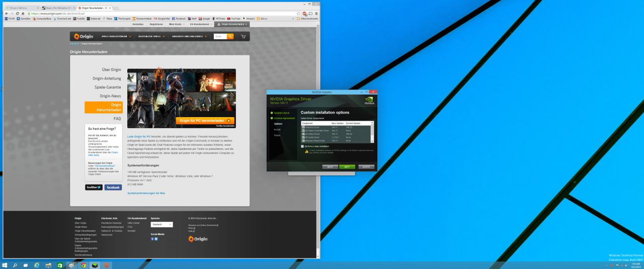Click Chrome's back arrow
Viewport: 644px width, 269px height.
pyautogui.click(x=6, y=13)
